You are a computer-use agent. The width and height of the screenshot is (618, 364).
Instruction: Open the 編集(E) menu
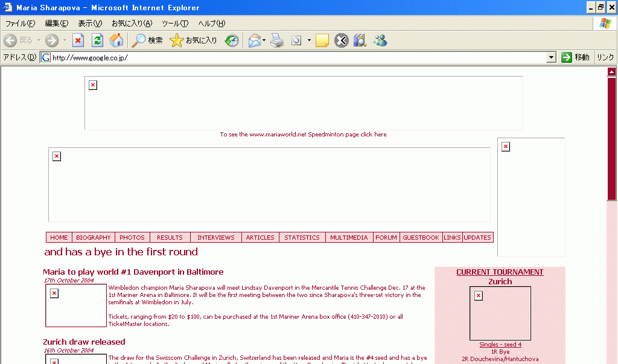click(x=56, y=24)
